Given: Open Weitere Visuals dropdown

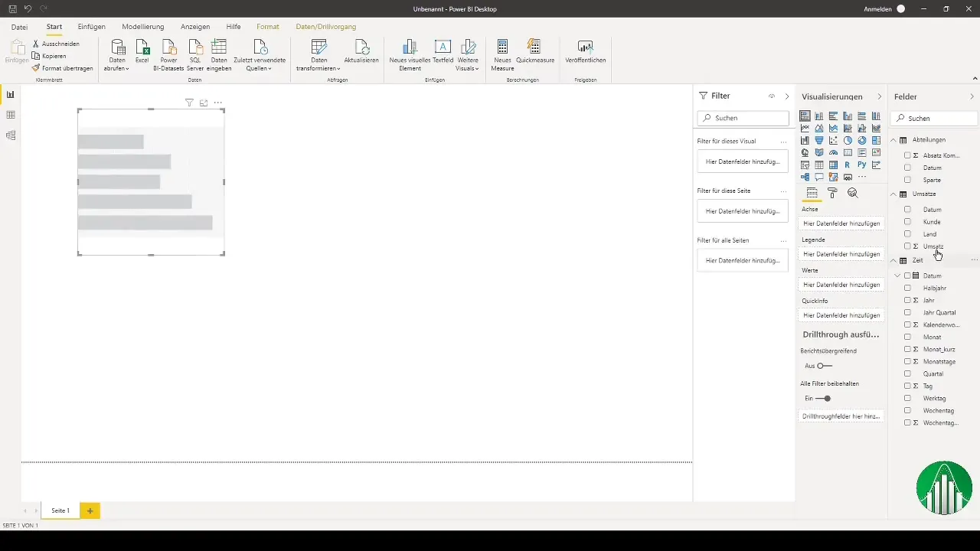Looking at the screenshot, I should pos(468,55).
